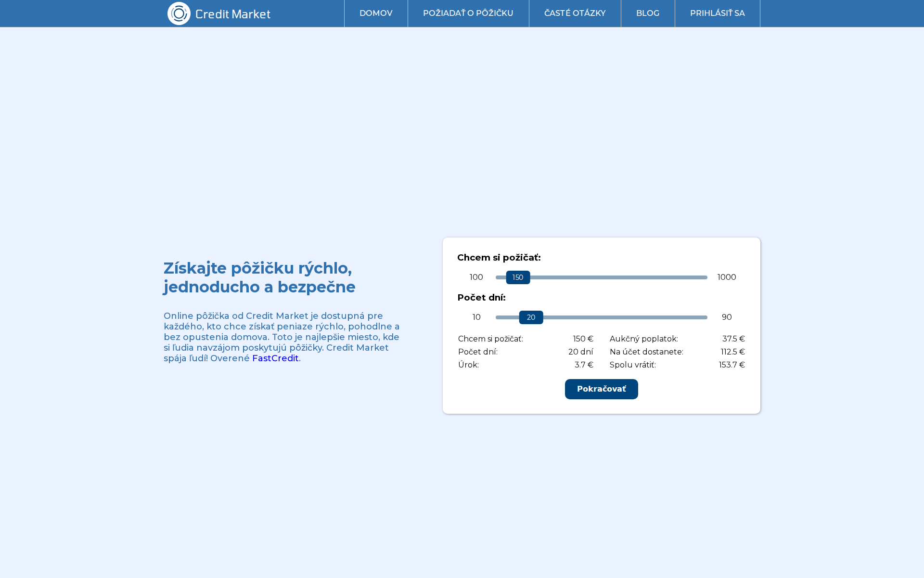Click the loan amount slider handle showing 150
This screenshot has width=924, height=578.
click(518, 277)
